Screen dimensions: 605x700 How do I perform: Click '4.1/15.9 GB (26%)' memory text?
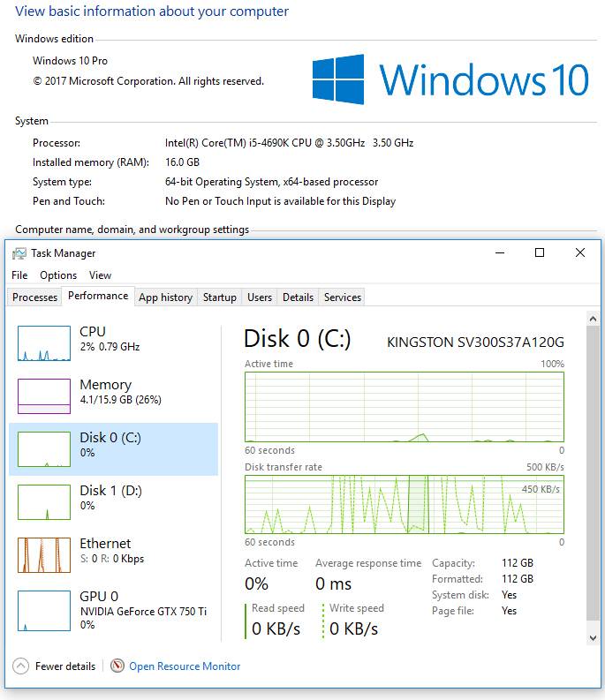pos(121,400)
